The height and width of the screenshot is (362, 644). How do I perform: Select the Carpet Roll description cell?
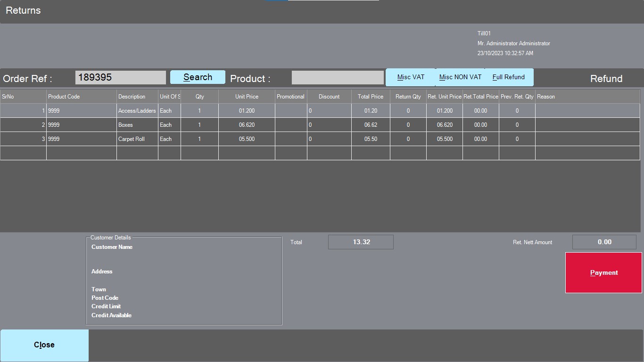(x=137, y=139)
